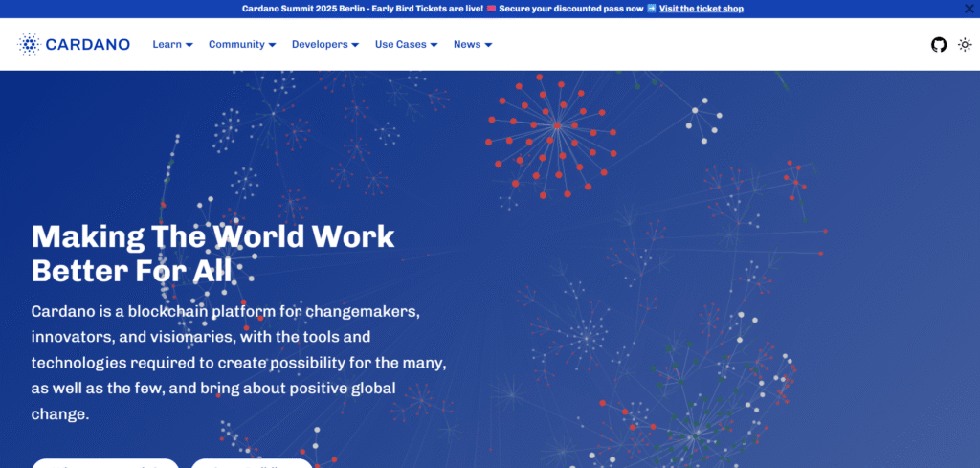Expand the Learn dropdown menu
980x468 pixels.
(172, 44)
